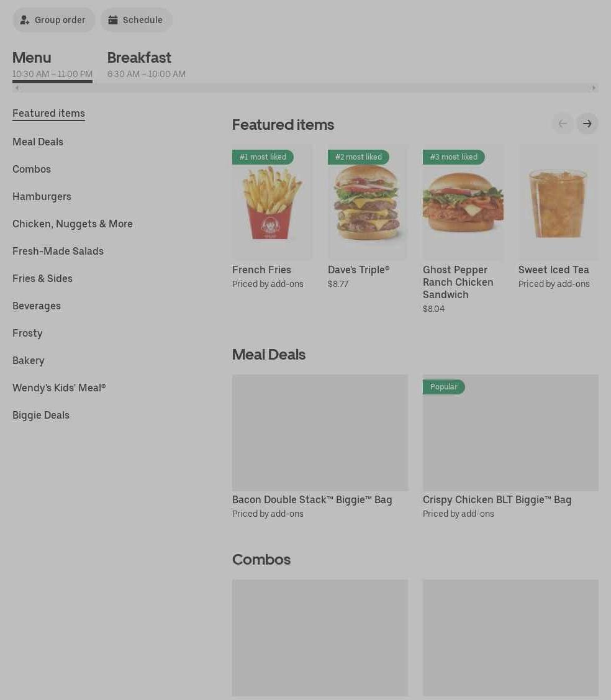
Task: Open the Frosty category link
Action: click(x=27, y=334)
